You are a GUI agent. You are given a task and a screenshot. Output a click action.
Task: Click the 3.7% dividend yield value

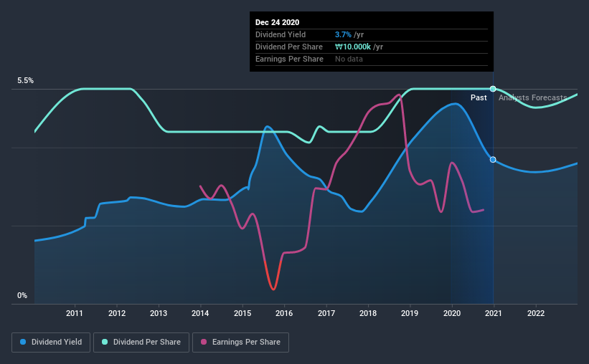344,34
